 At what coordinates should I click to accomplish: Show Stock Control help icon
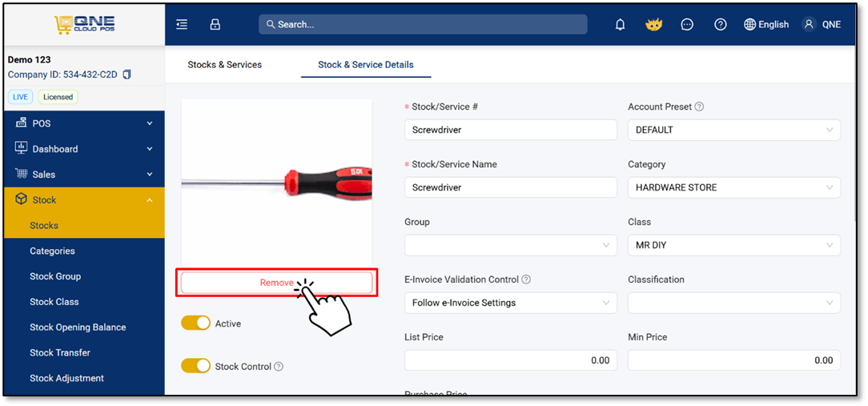click(279, 367)
